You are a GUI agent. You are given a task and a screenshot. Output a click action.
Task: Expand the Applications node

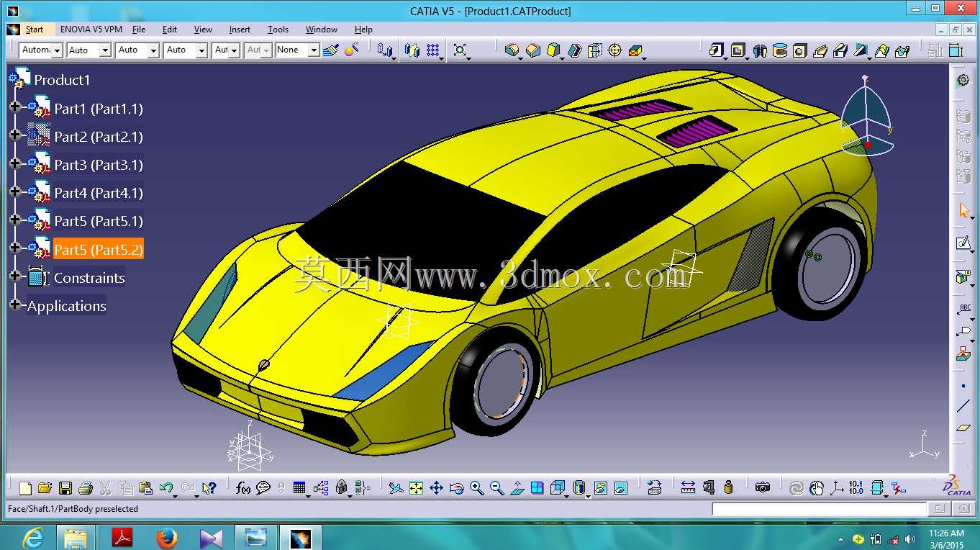[15, 305]
